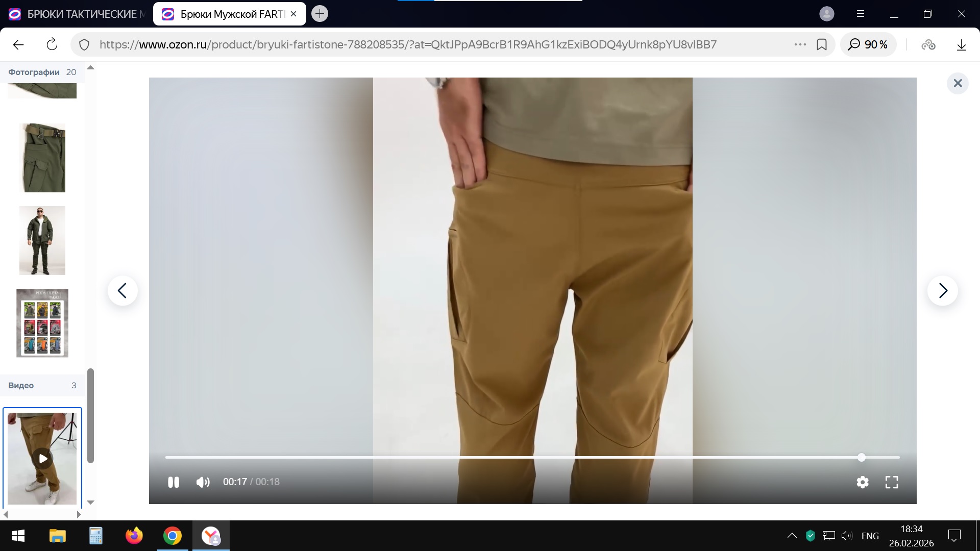Image resolution: width=980 pixels, height=551 pixels.
Task: Open recommended products collage thumbnail
Action: coord(42,323)
